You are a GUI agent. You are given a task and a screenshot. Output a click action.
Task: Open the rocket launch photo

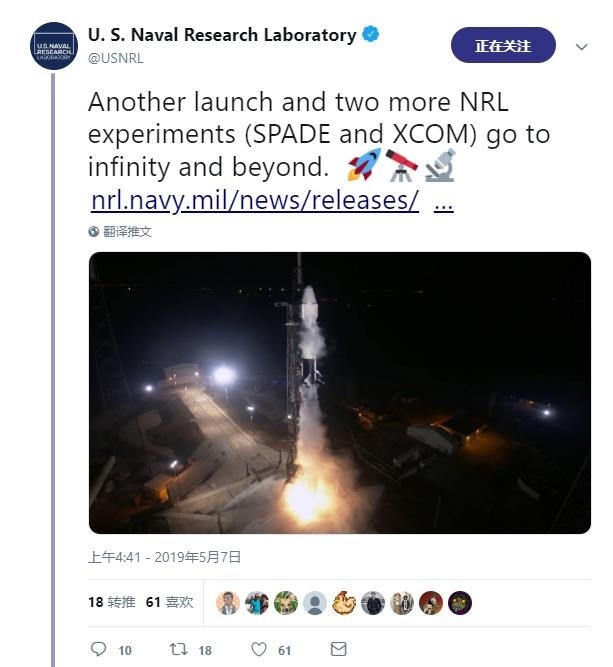[339, 392]
